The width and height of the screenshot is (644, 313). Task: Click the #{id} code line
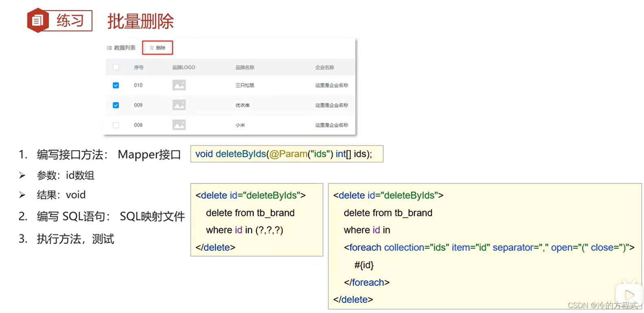364,265
